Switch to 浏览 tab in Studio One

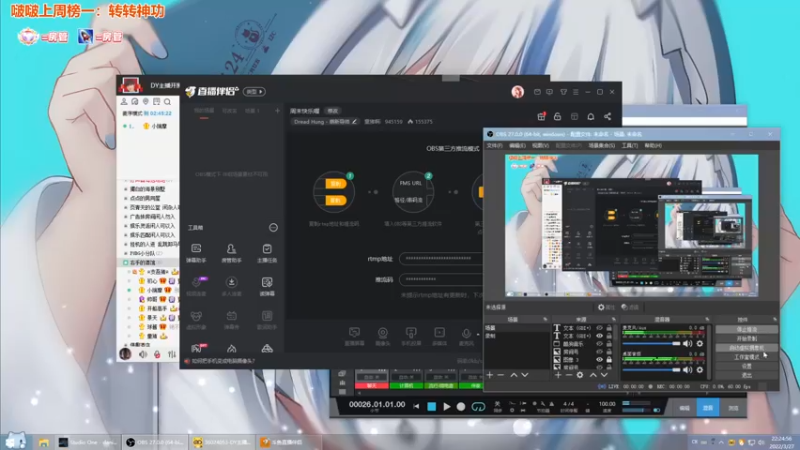coord(733,408)
